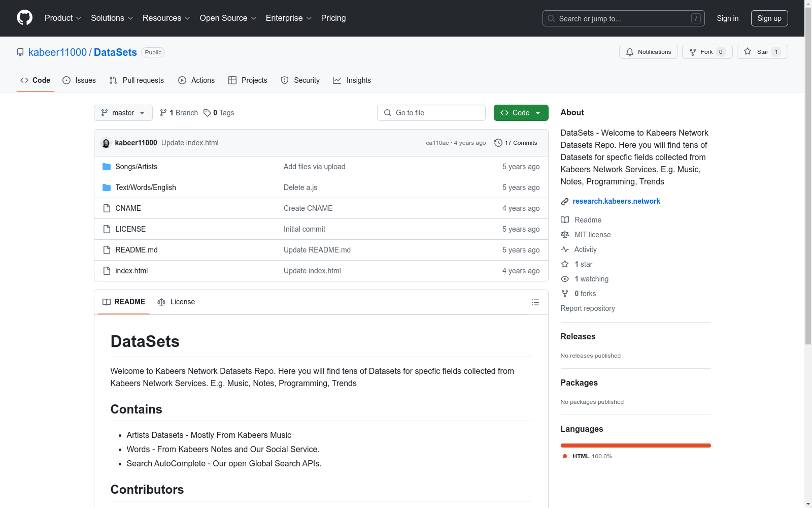Viewport: 812px width, 508px height.
Task: Open the Text/Words/English folder icon
Action: (107, 187)
